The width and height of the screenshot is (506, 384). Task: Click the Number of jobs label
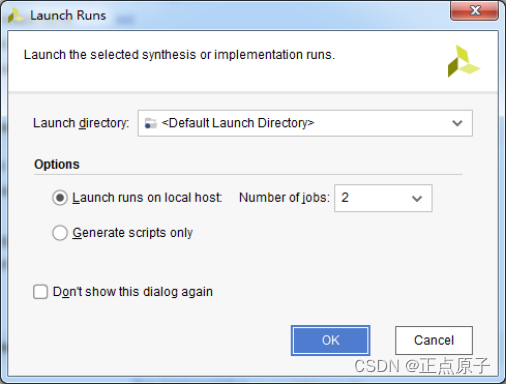(284, 198)
